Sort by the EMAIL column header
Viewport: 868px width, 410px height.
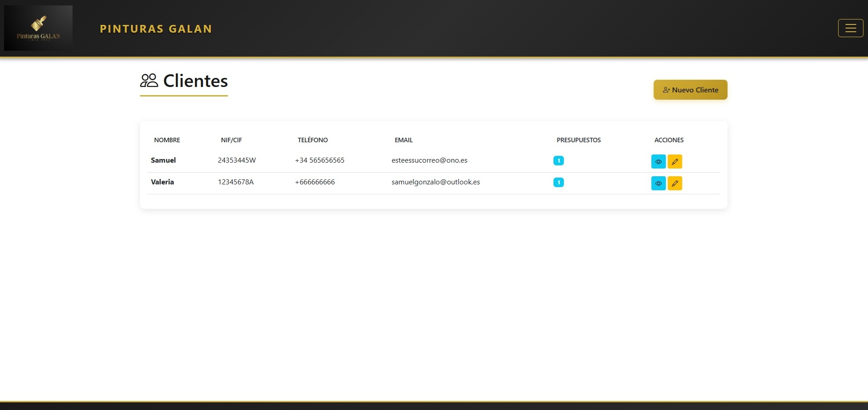tap(403, 140)
